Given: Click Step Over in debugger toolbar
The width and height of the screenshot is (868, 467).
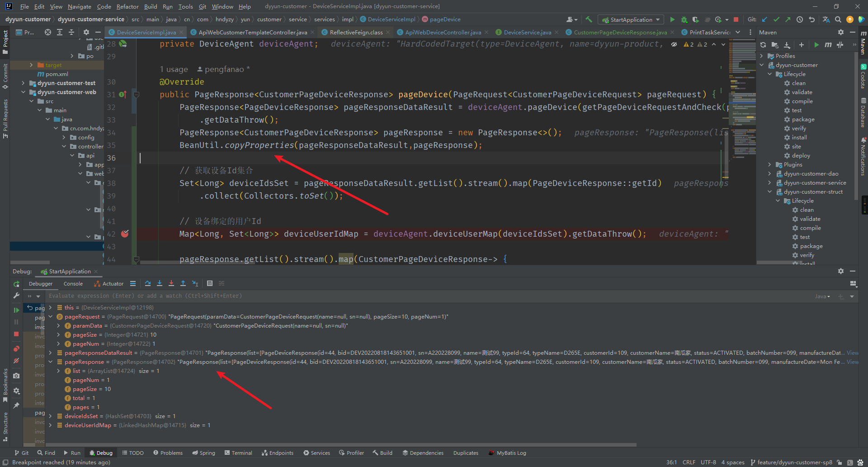Looking at the screenshot, I should (148, 283).
